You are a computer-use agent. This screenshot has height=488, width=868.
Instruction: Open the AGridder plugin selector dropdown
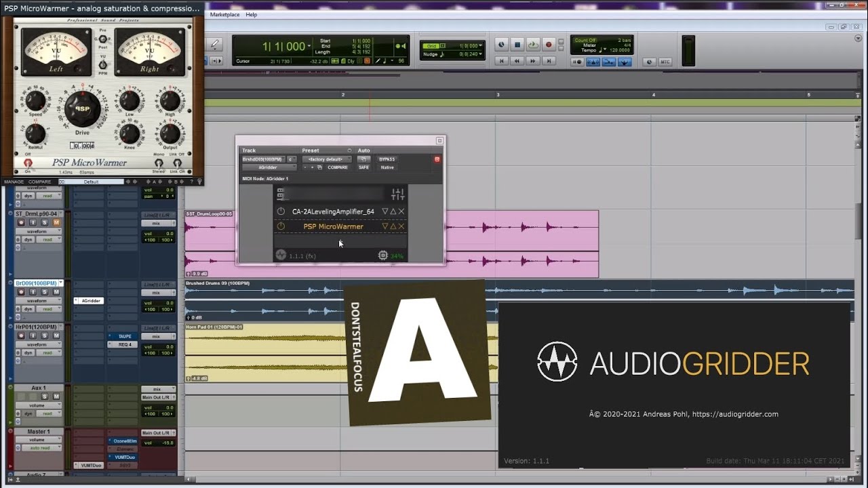click(x=269, y=167)
